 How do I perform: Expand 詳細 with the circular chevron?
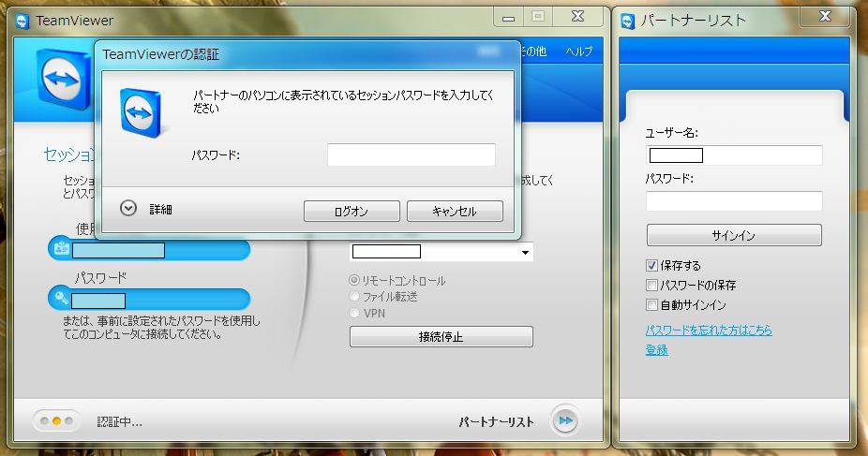tap(128, 209)
